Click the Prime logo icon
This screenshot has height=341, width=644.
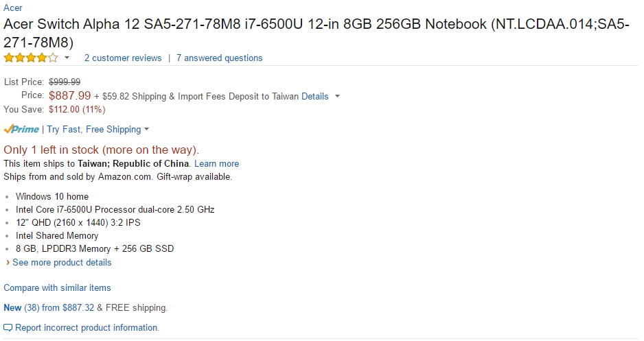click(x=21, y=129)
